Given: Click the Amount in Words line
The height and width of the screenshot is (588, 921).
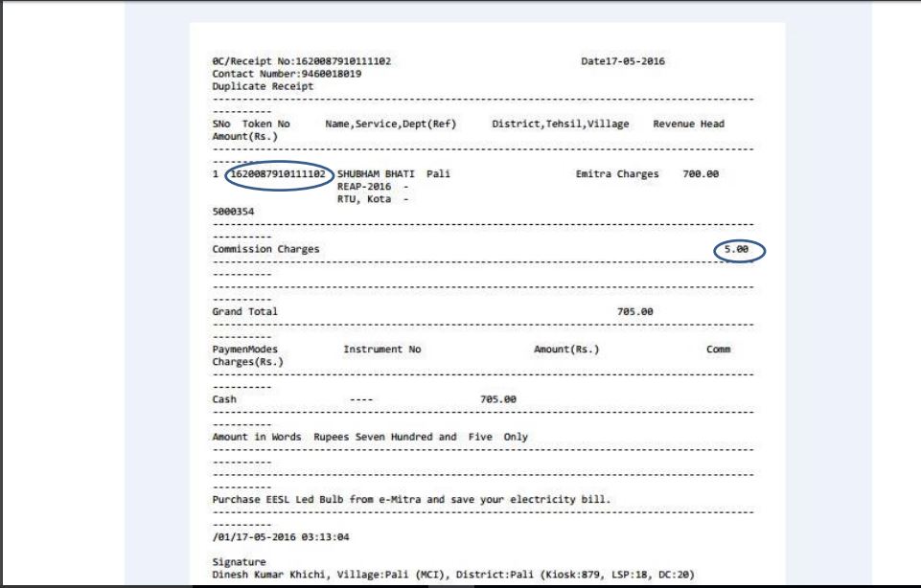Looking at the screenshot, I should pyautogui.click(x=369, y=437).
